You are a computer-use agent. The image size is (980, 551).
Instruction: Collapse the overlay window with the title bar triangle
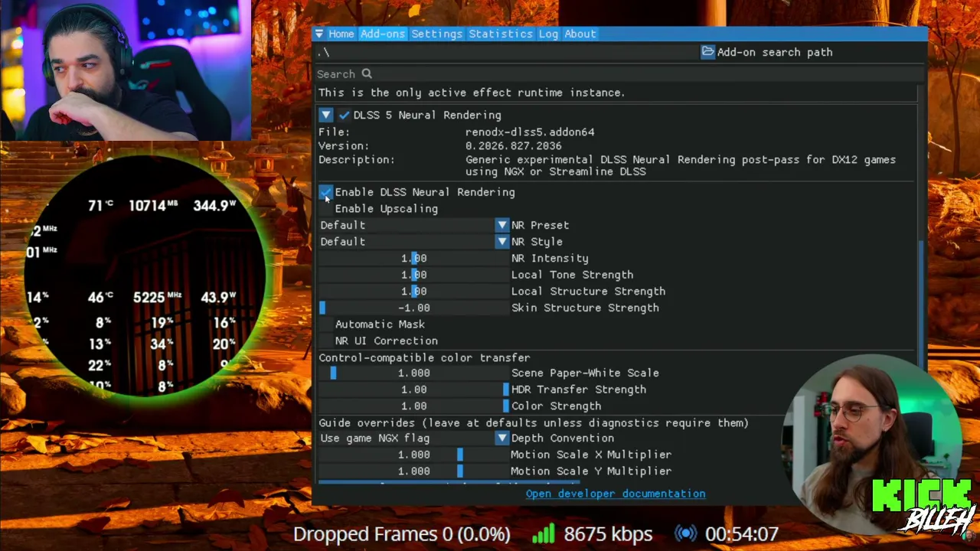click(x=318, y=34)
